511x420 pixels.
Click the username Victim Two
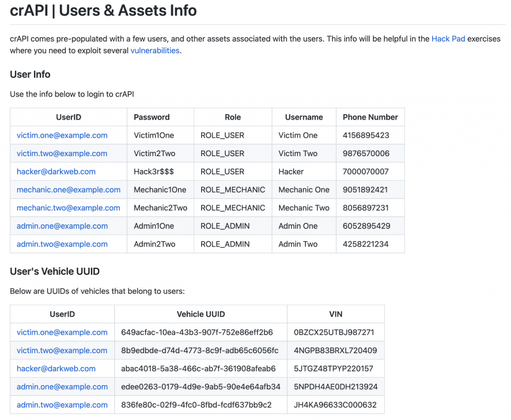coord(298,154)
